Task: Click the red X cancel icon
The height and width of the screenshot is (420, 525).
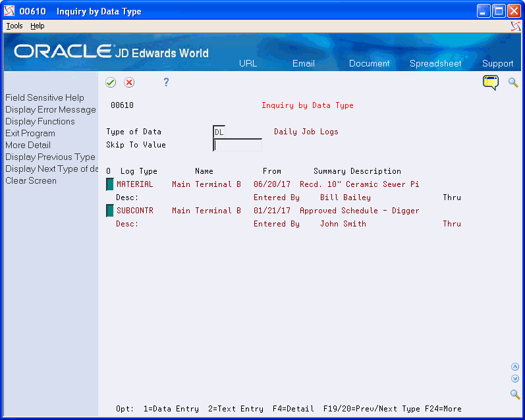Action: 129,82
